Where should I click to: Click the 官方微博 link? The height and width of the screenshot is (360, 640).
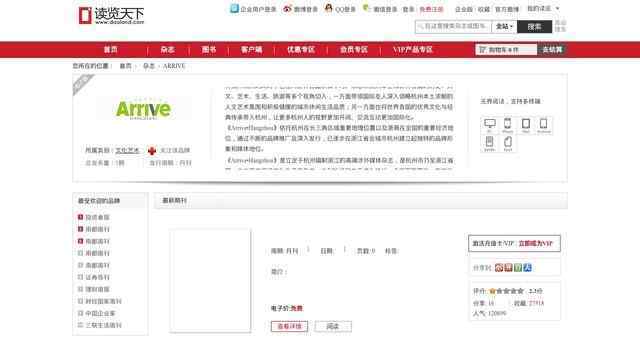[x=507, y=9]
